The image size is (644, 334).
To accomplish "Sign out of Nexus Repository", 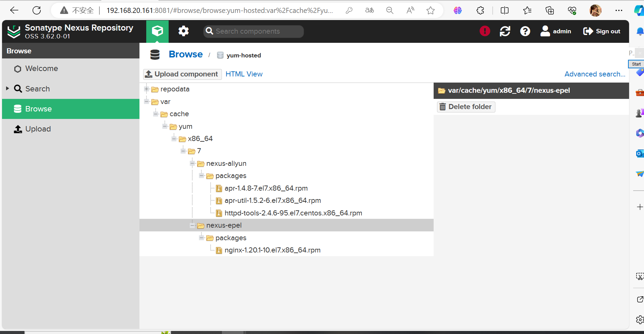I will [x=602, y=31].
